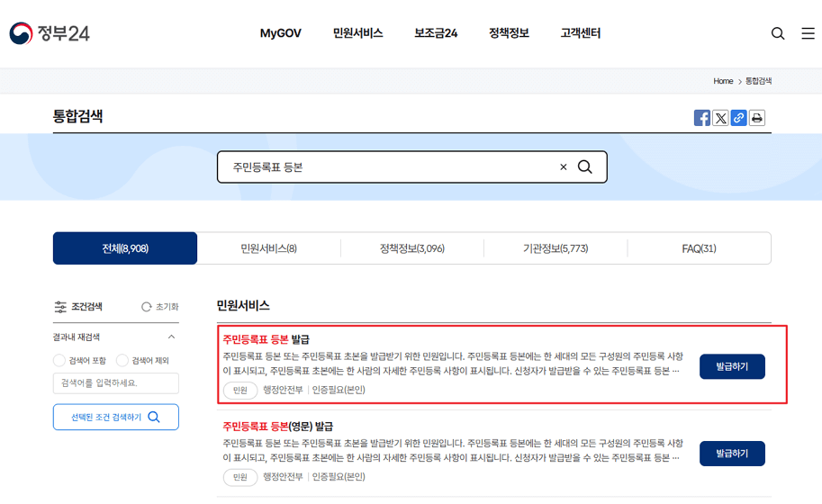822x504 pixels.
Task: Open 민원서비스 top menu
Action: pyautogui.click(x=358, y=33)
